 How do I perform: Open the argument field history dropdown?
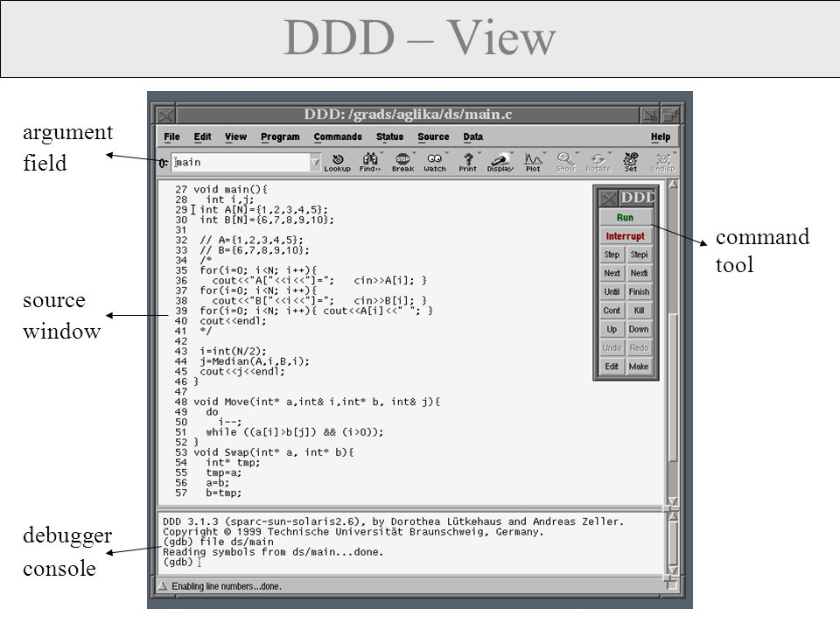(x=315, y=162)
